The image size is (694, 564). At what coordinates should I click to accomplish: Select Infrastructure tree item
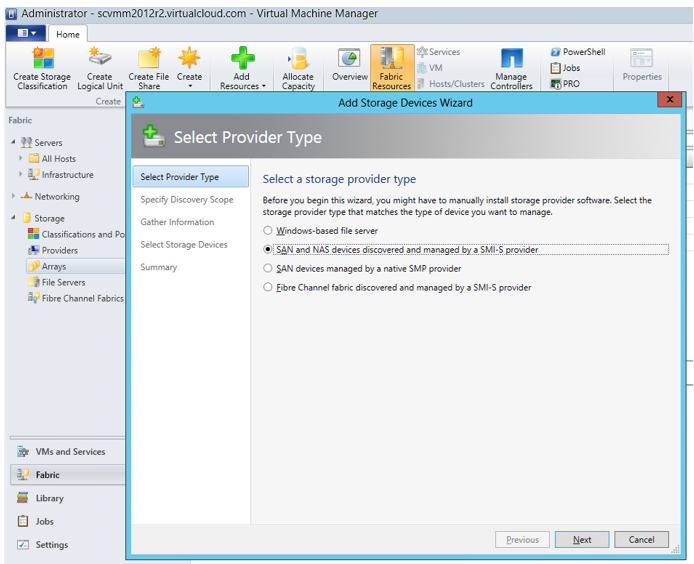[61, 175]
